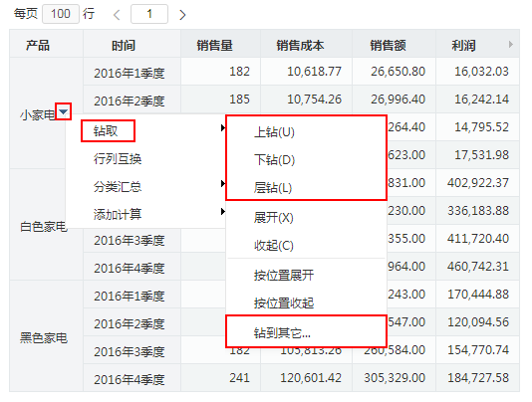This screenshot has height=402, width=532.
Task: Click the page number field
Action: coord(149,14)
